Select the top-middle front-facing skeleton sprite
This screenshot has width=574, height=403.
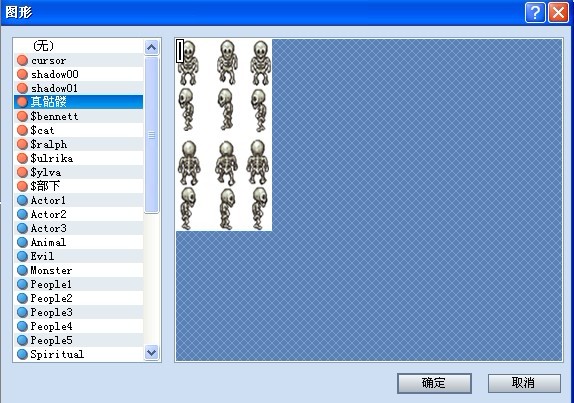(227, 63)
